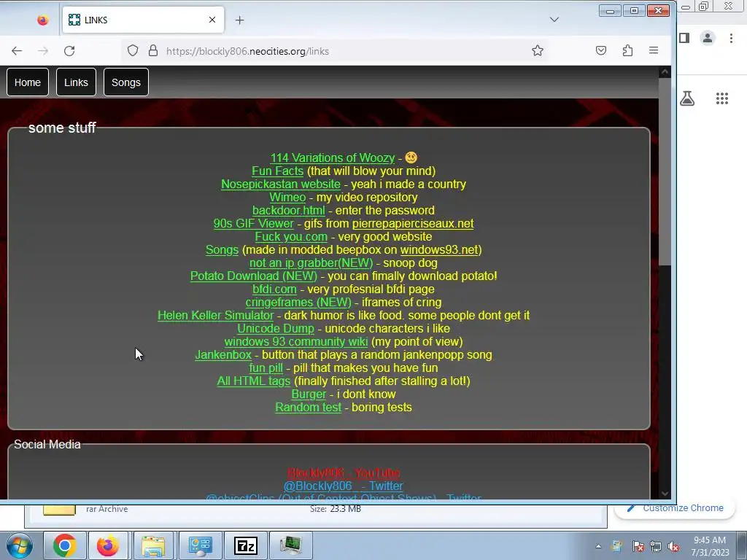Open not an ip grabber(NEW) link
The width and height of the screenshot is (747, 560).
tap(311, 262)
